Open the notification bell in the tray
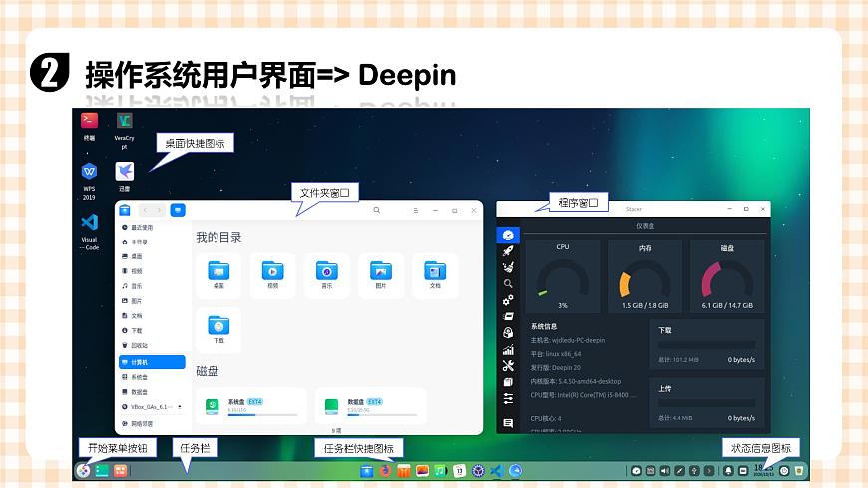Screen dimensions: 868x488 click(x=728, y=471)
